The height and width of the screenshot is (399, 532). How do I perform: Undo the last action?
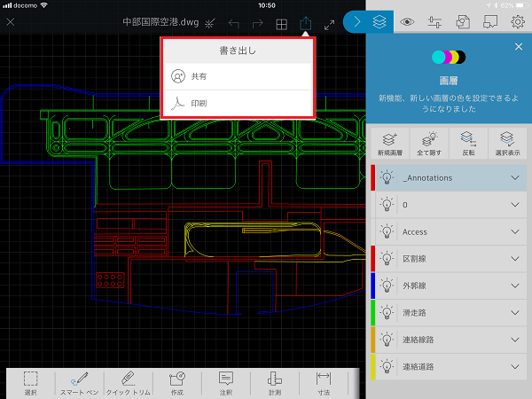[x=233, y=23]
